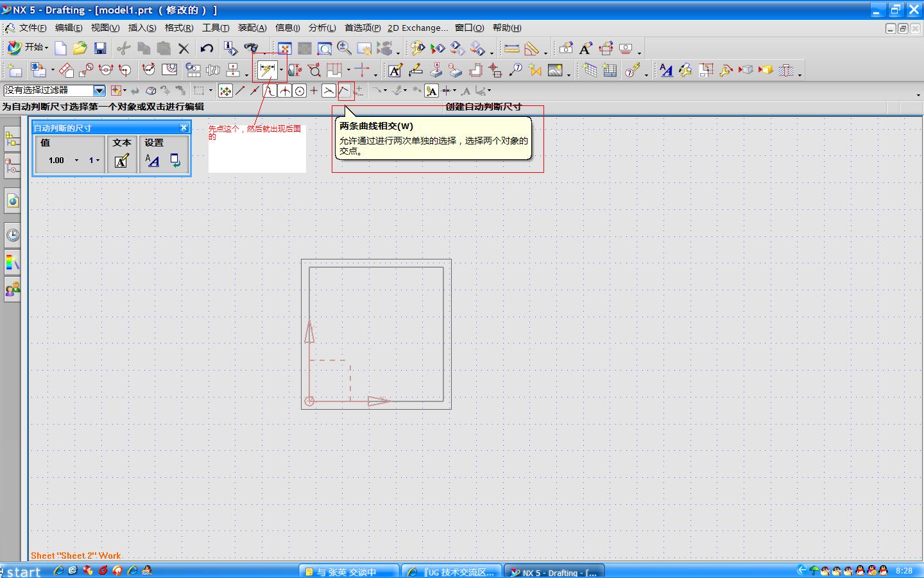This screenshot has width=924, height=578.
Task: Switch to the UG 技术交流区 taskbar window
Action: 452,572
